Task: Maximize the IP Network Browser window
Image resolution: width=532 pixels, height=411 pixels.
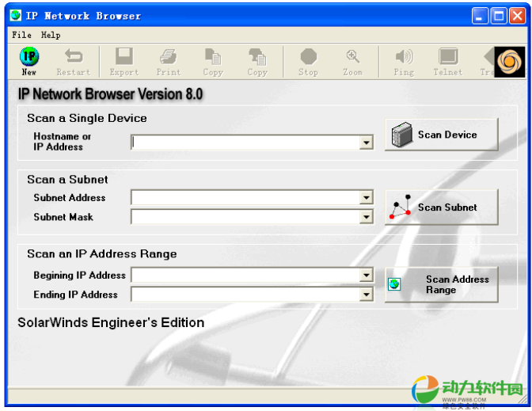Action: pos(499,16)
